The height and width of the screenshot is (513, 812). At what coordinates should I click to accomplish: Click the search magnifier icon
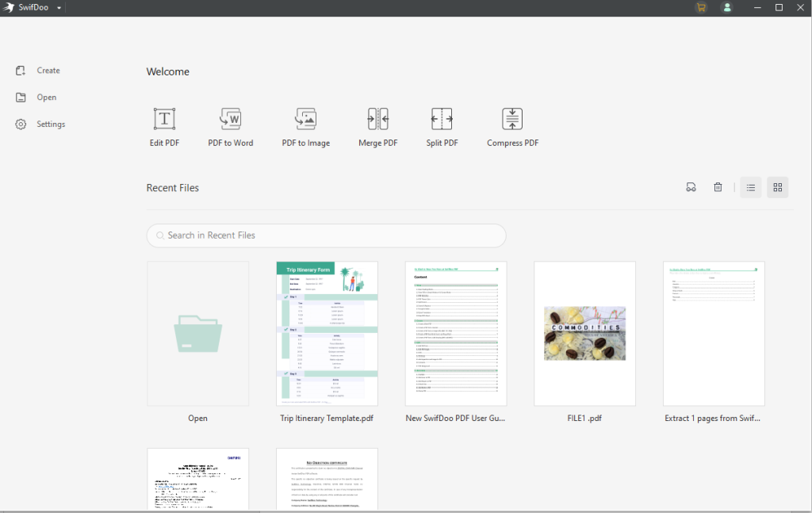[x=160, y=235]
